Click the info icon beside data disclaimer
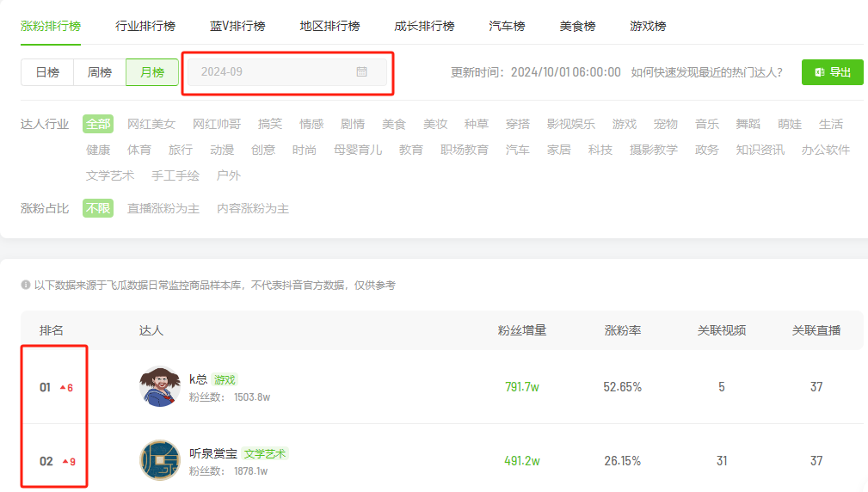Viewport: 868px width, 492px height. point(26,285)
